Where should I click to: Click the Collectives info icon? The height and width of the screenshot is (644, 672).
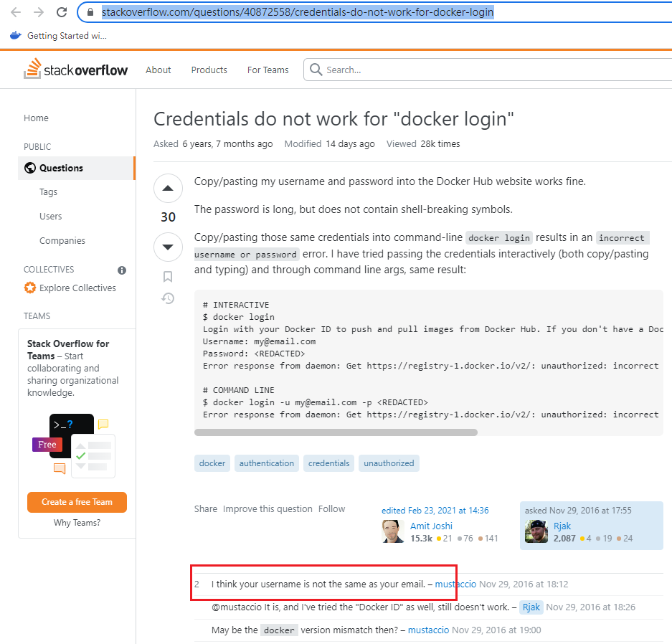tap(122, 270)
